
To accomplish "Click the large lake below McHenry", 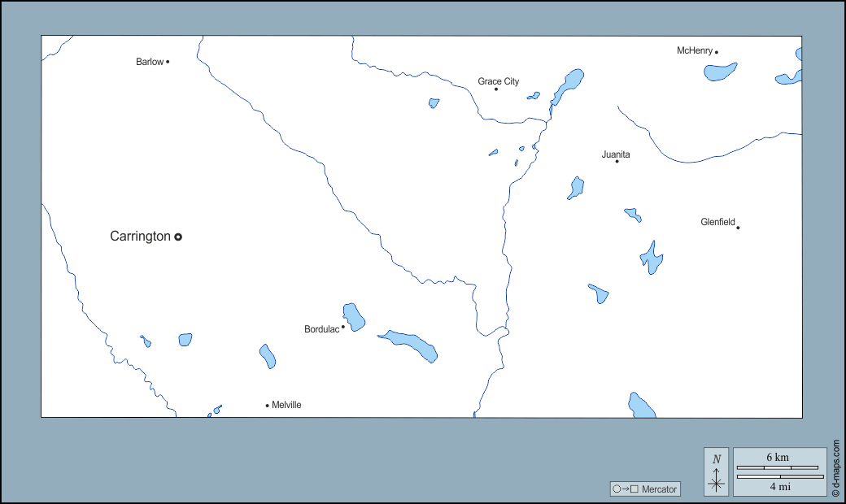I will (721, 72).
